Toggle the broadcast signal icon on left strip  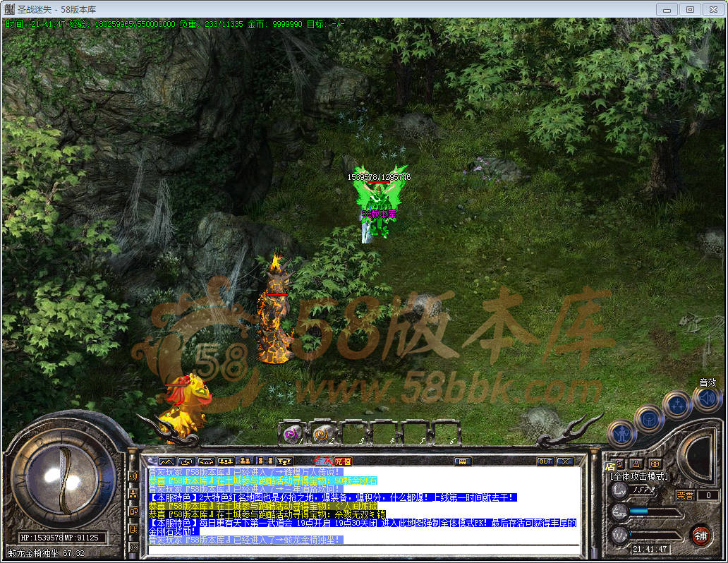[x=133, y=547]
